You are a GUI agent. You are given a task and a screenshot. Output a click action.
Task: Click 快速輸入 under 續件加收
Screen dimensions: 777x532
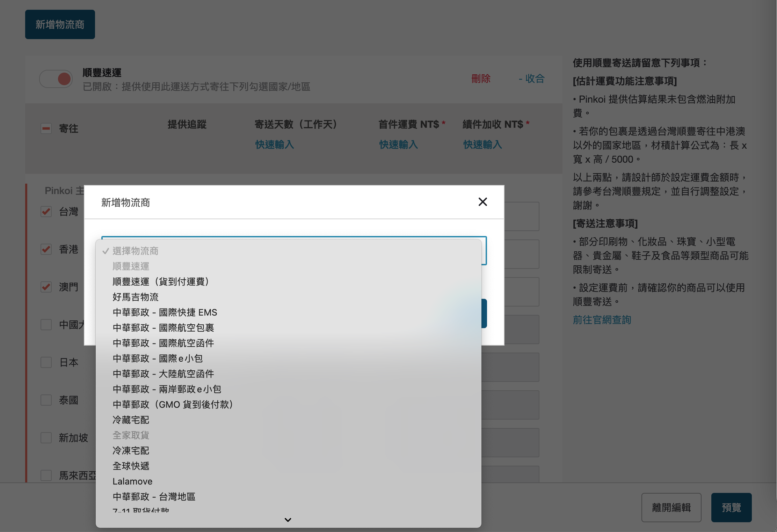coord(482,145)
